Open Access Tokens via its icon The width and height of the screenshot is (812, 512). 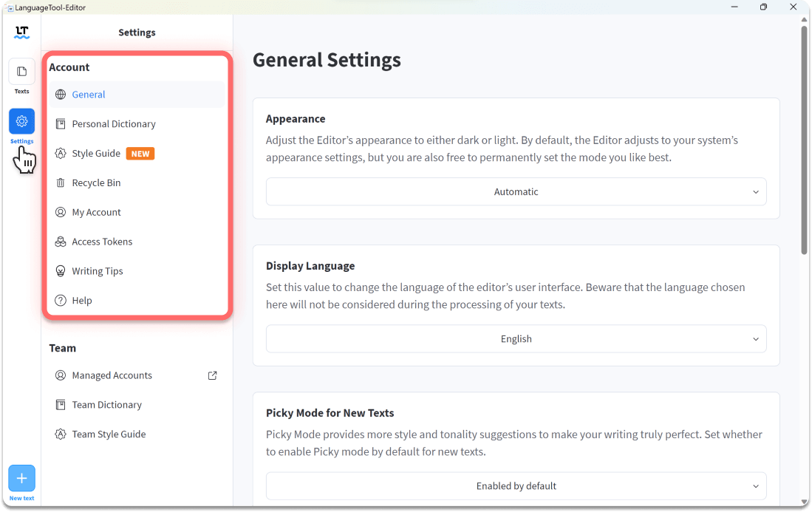(61, 242)
